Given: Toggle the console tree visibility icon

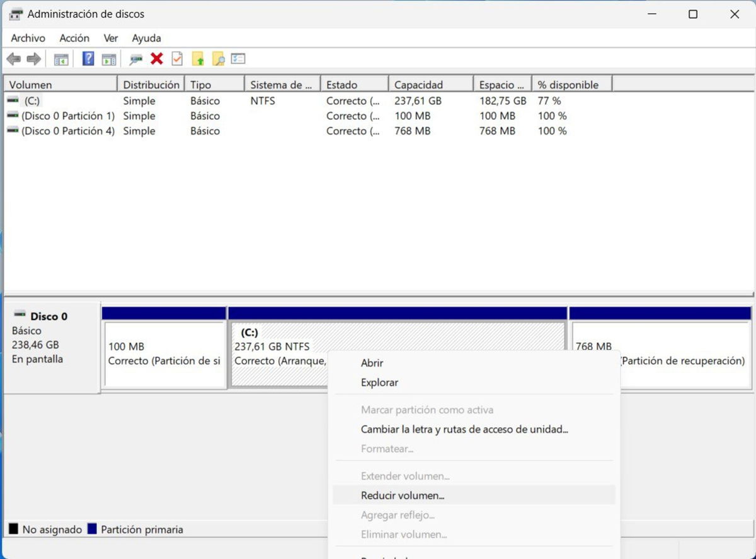Looking at the screenshot, I should pyautogui.click(x=61, y=59).
